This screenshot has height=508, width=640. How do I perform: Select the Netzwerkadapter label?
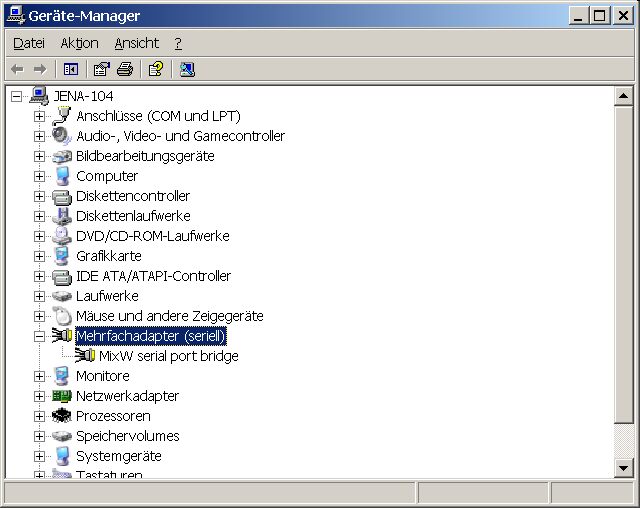127,396
